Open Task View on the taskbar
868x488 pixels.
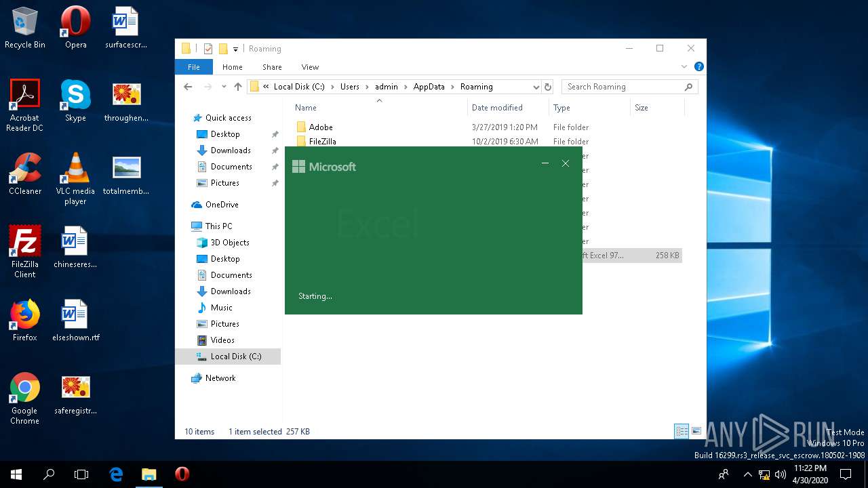click(x=81, y=474)
